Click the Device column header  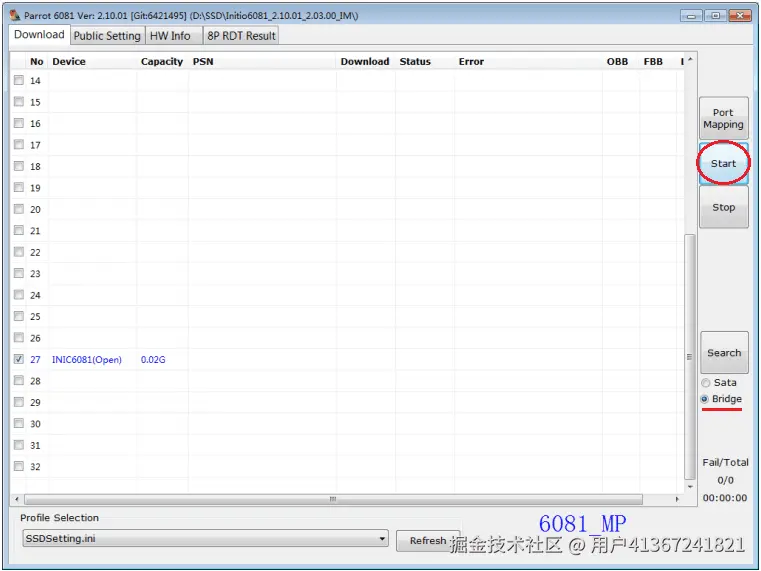pos(92,62)
